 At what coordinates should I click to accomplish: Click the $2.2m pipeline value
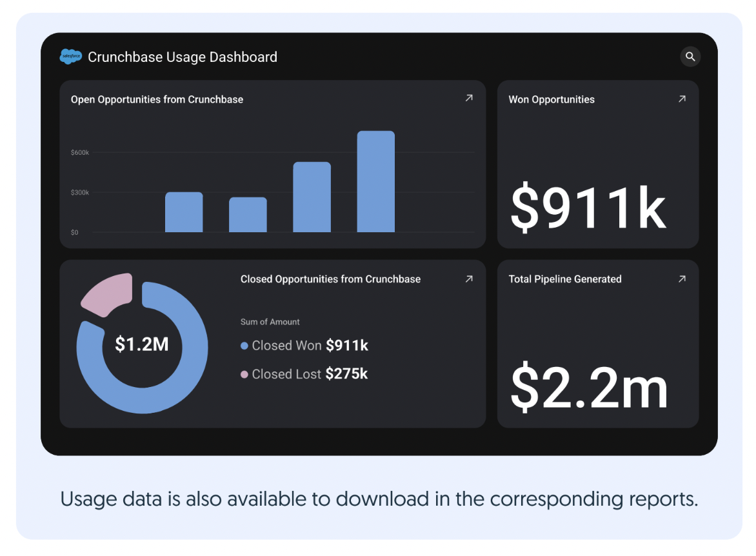point(589,388)
